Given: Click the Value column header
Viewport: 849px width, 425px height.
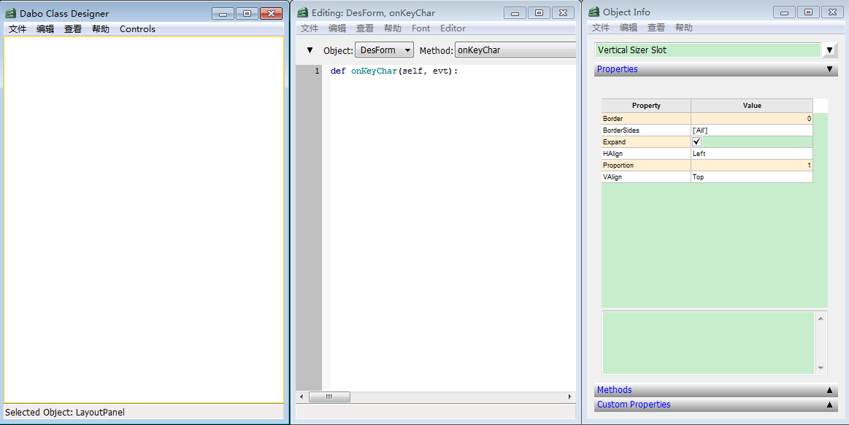Looking at the screenshot, I should tap(752, 106).
